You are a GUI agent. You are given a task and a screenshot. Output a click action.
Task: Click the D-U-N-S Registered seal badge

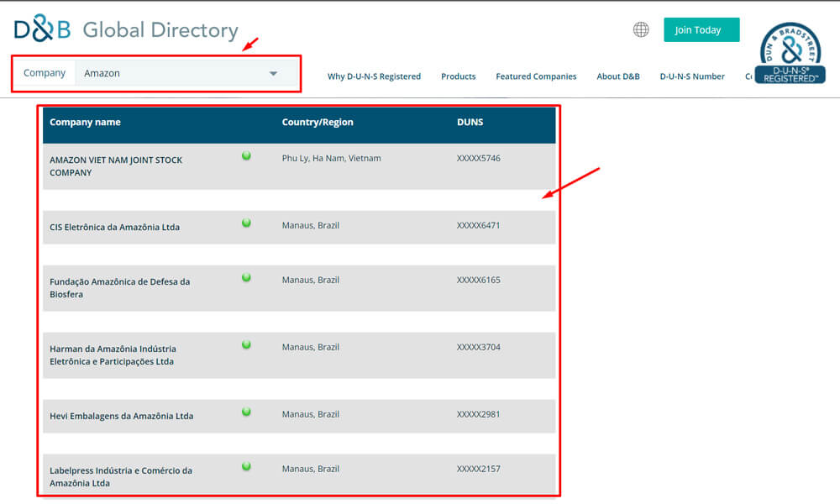pos(790,52)
